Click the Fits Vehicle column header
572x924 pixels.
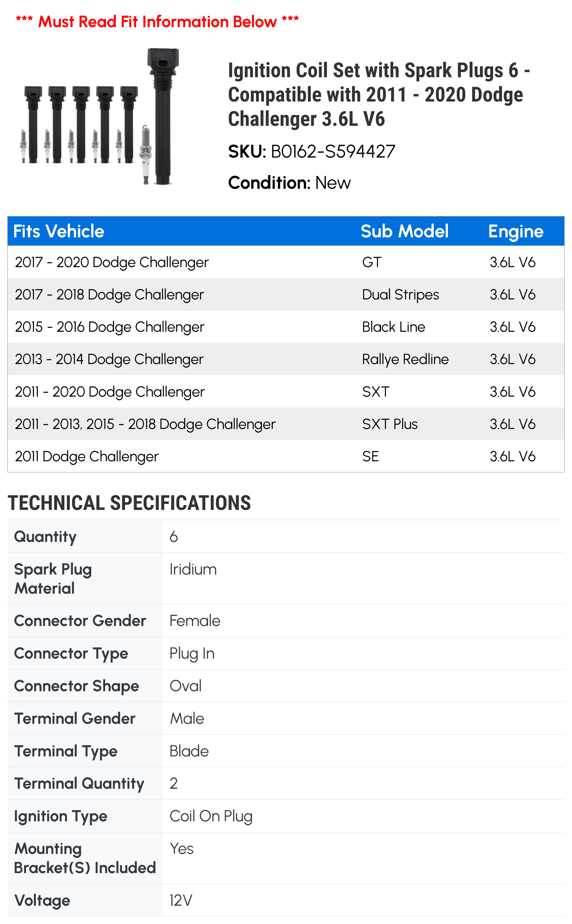tap(59, 231)
